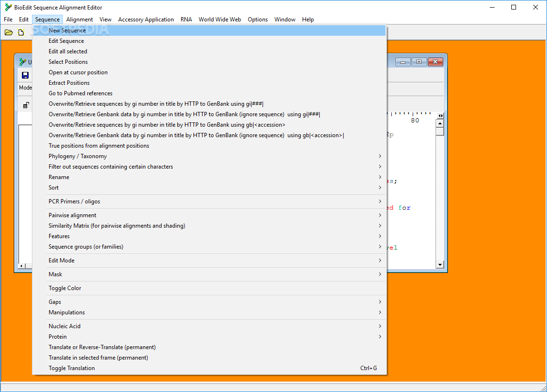Choose New Sequence from the menu
This screenshot has width=547, height=392.
(209, 30)
